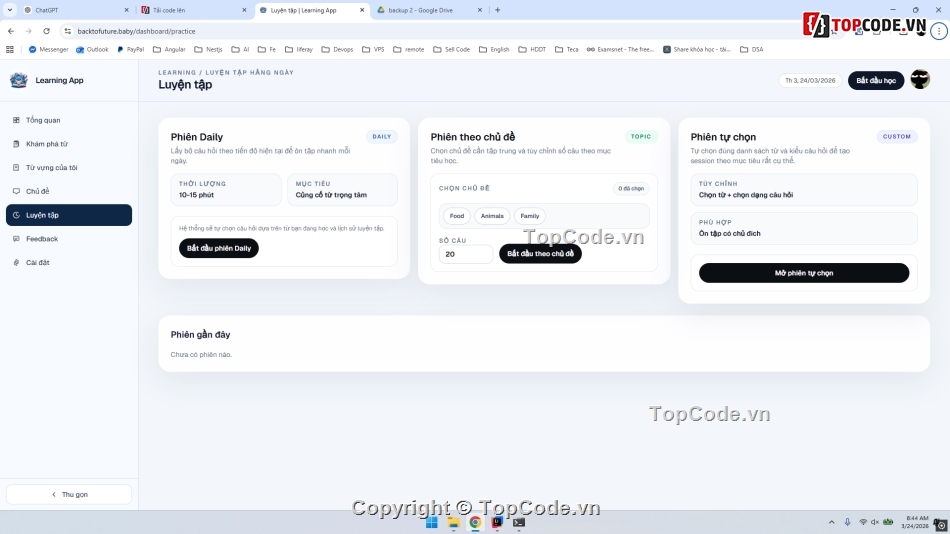Click the Bắt đầu học button
This screenshot has height=534, width=950.
(875, 81)
